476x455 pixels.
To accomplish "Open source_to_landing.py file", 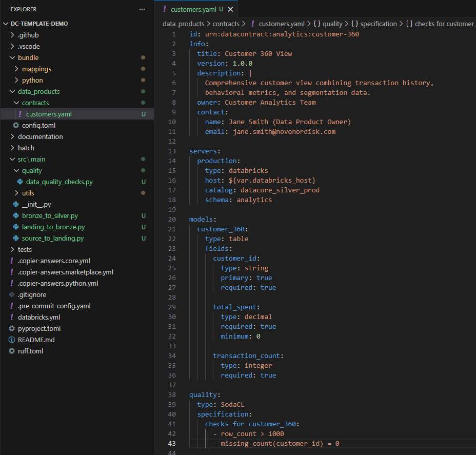I will (x=52, y=239).
